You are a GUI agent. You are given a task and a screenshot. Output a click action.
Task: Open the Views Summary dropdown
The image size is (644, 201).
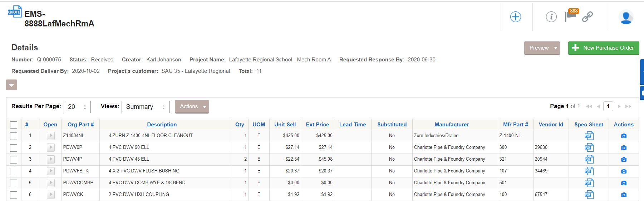click(146, 107)
